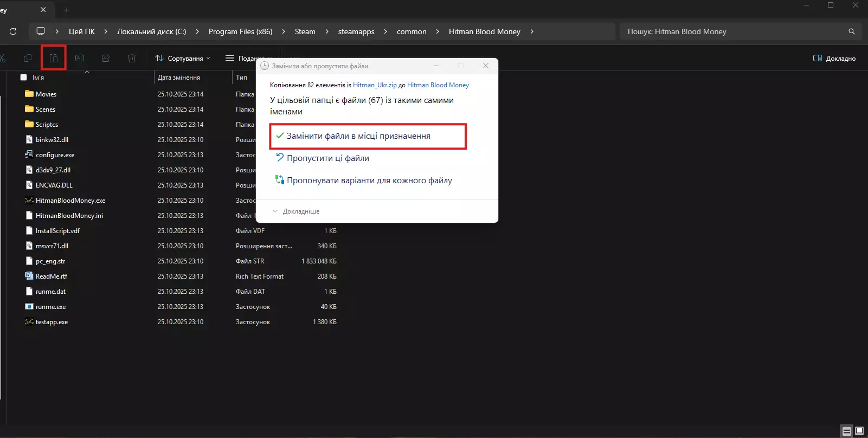Expand the chevron after Hitman Blood Money breadcrumb
The height and width of the screenshot is (438, 868).
[x=532, y=31]
